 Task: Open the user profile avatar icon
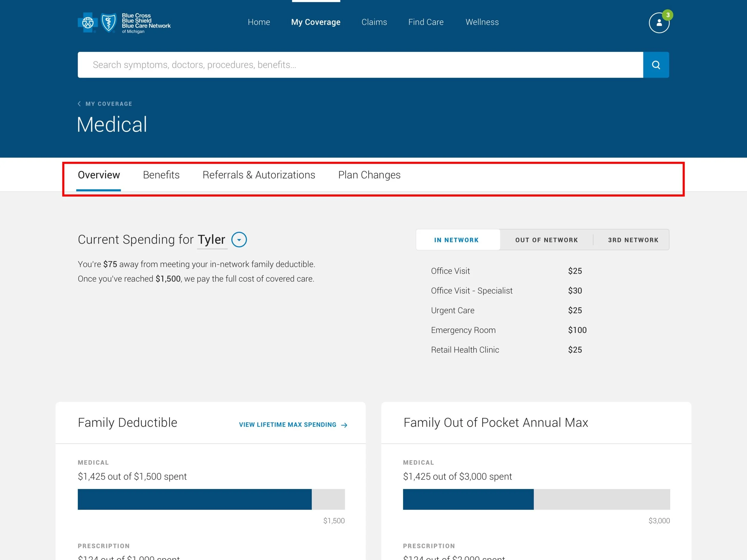659,23
